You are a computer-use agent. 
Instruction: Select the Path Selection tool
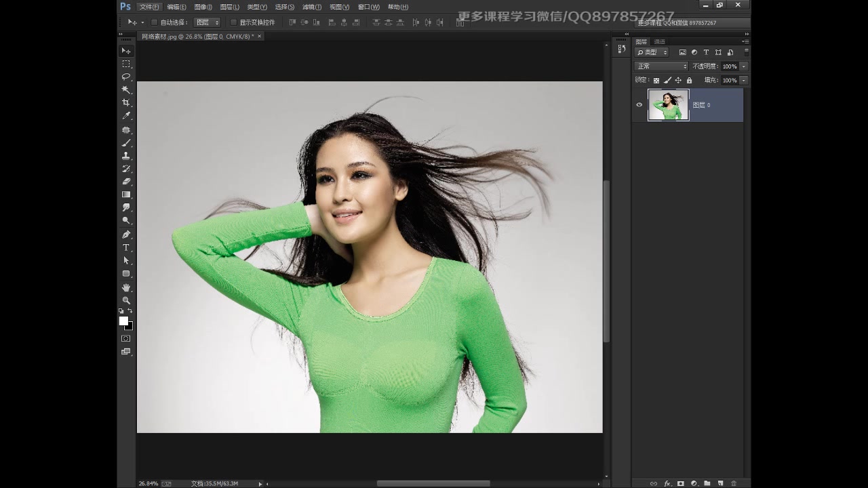[126, 260]
